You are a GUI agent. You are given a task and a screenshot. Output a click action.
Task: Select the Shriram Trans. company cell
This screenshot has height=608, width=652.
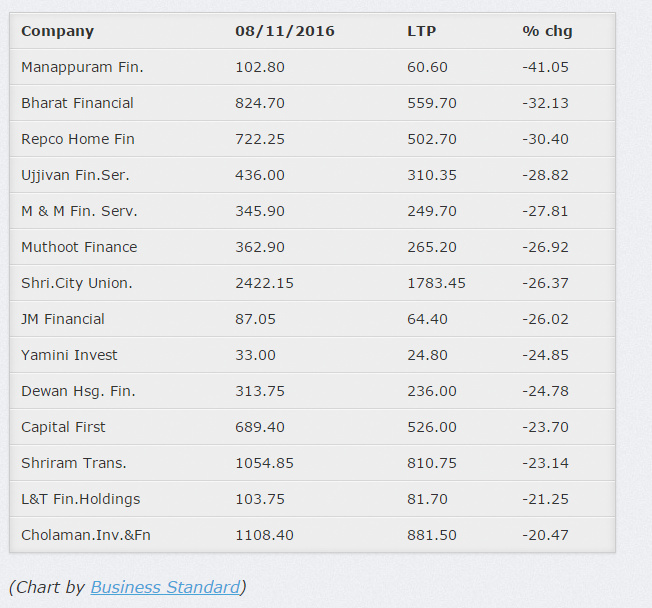tap(74, 463)
